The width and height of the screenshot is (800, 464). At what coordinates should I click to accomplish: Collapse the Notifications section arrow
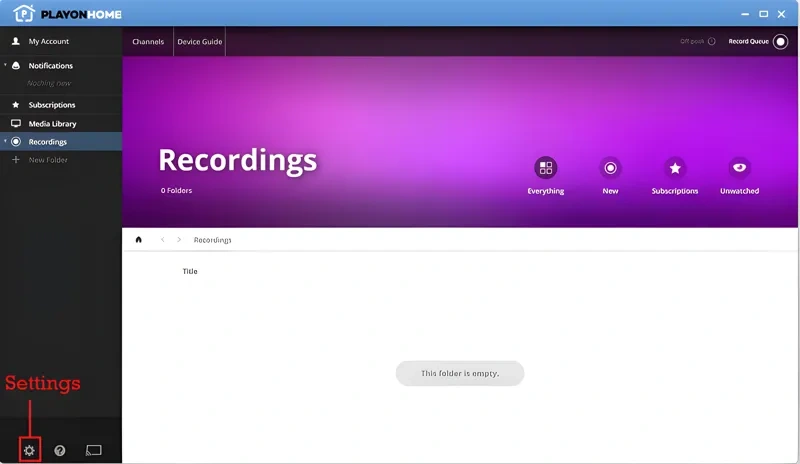[x=5, y=65]
